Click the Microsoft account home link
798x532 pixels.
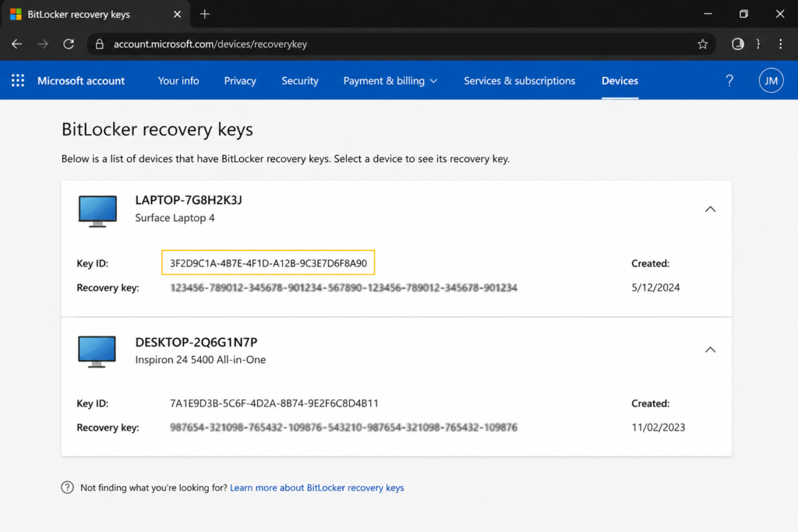point(81,81)
